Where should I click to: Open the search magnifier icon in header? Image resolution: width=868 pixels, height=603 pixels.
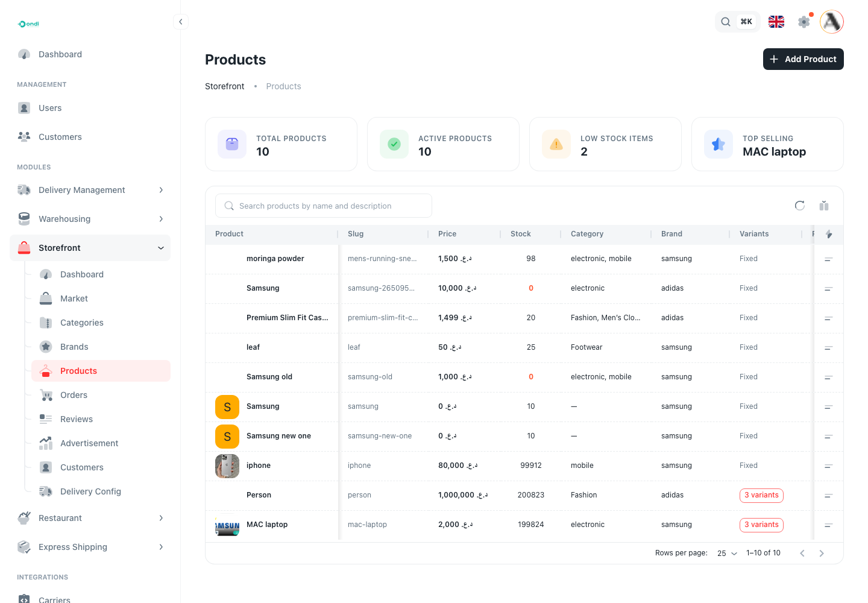tap(726, 22)
